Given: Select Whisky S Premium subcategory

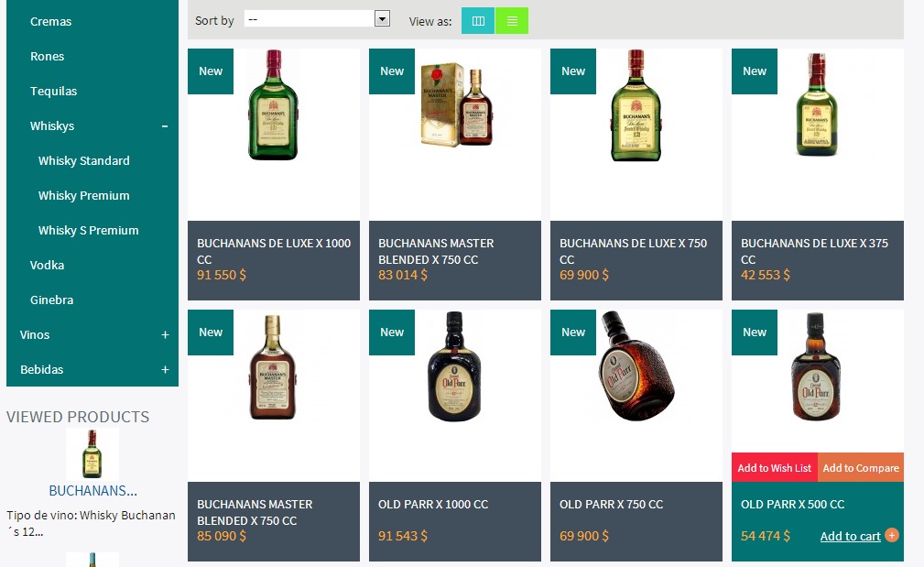Looking at the screenshot, I should pos(89,230).
